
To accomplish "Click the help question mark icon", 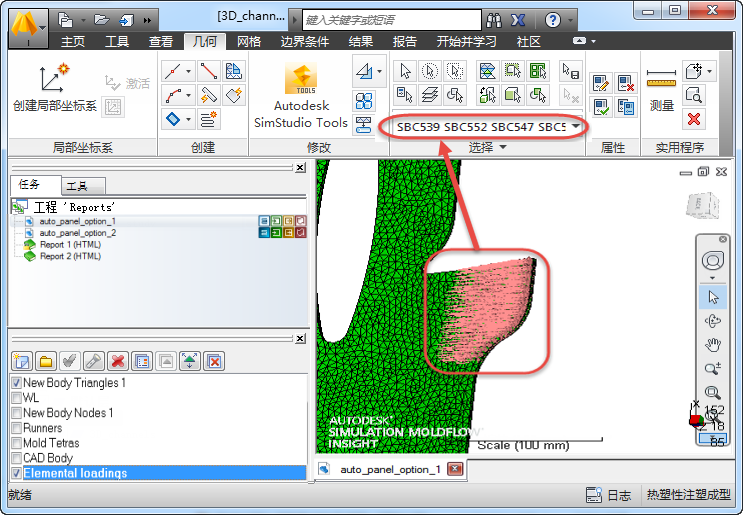I will coord(553,20).
